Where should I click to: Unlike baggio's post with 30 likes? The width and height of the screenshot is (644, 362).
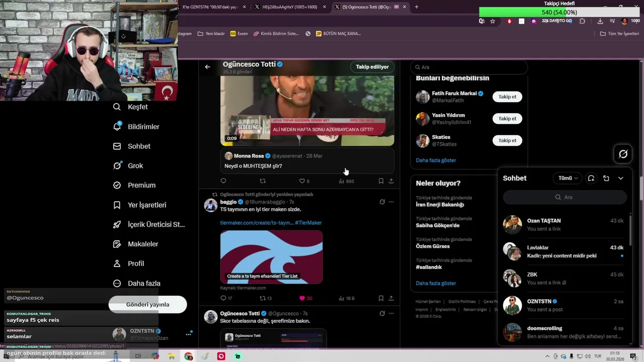305,298
